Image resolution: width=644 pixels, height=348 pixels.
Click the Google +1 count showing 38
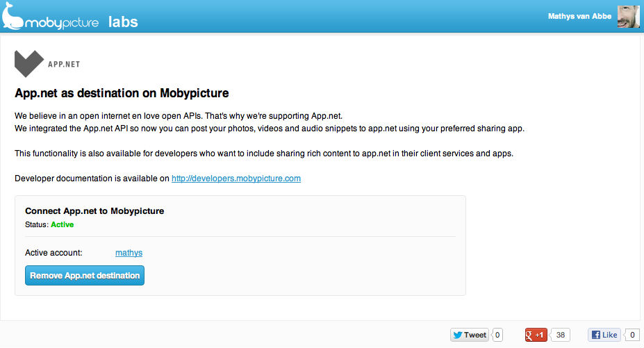(x=561, y=335)
